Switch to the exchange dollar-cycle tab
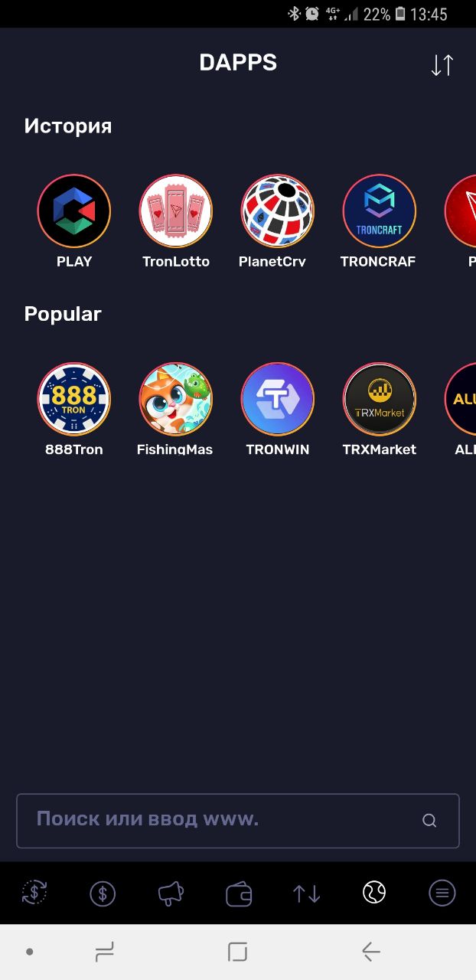The image size is (476, 980). [x=34, y=893]
